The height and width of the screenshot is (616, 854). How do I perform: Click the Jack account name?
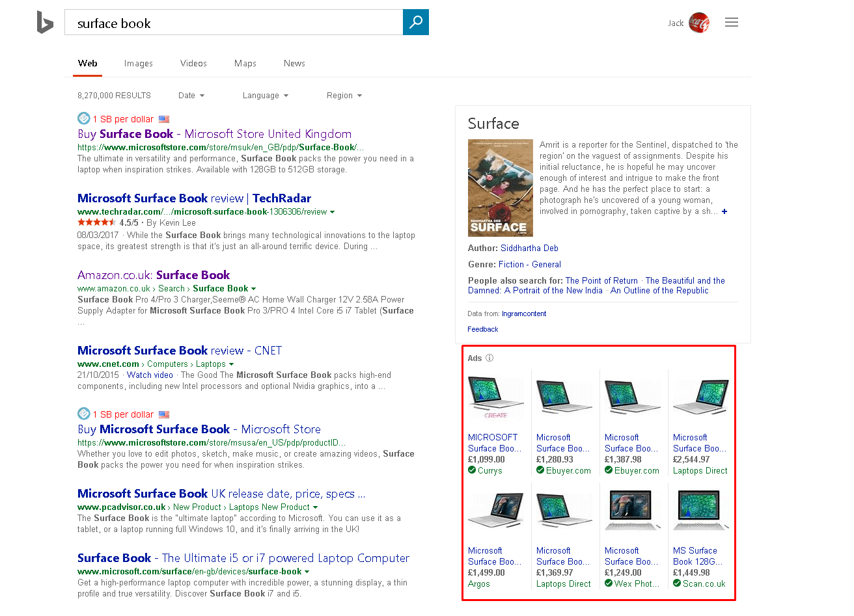tap(676, 23)
